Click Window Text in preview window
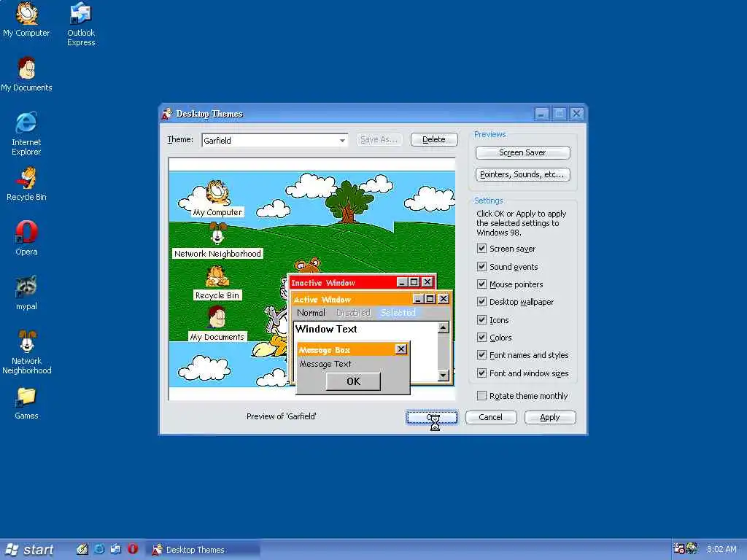Screen dimensions: 747x560 click(x=326, y=329)
